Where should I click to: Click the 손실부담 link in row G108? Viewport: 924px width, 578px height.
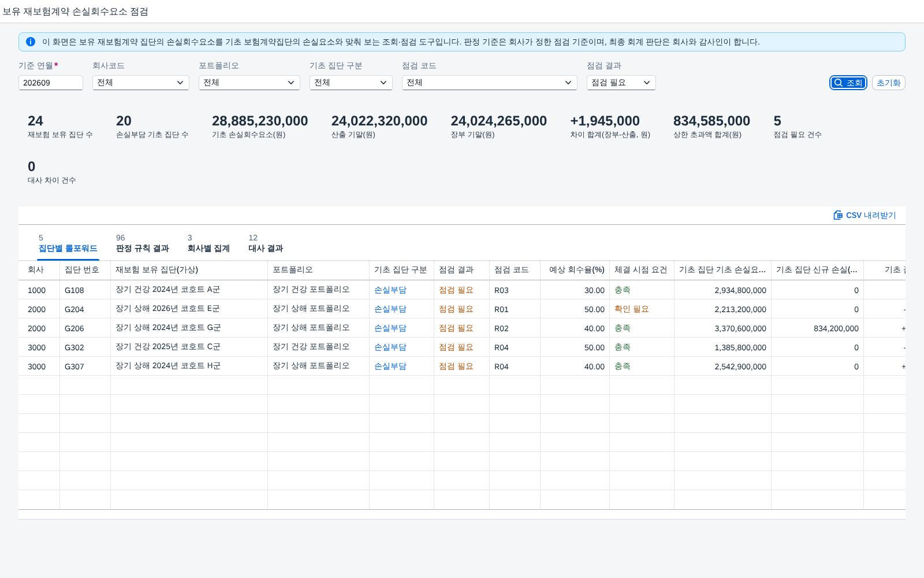click(390, 290)
